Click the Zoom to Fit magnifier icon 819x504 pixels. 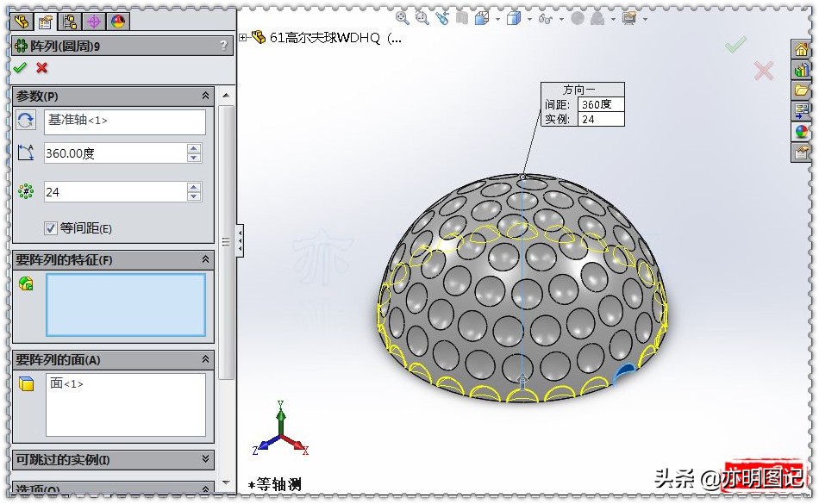tap(402, 18)
